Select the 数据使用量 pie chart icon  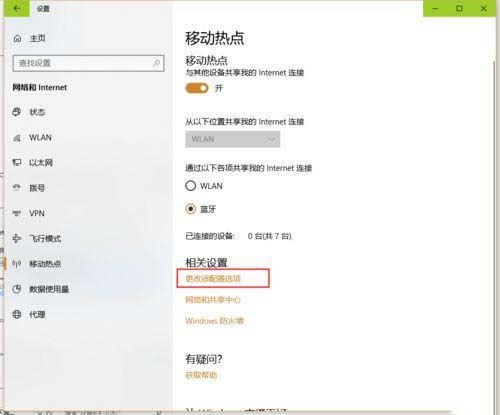tap(17, 289)
